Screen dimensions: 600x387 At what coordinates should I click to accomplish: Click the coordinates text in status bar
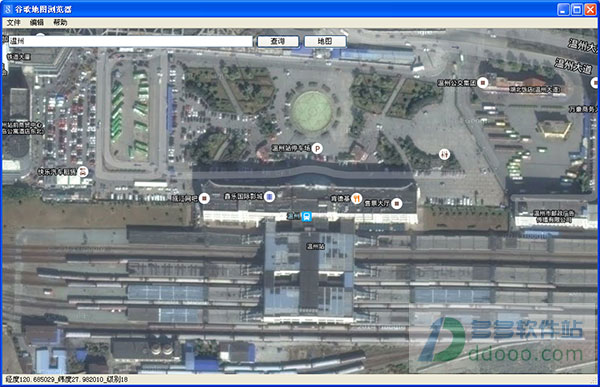67,379
